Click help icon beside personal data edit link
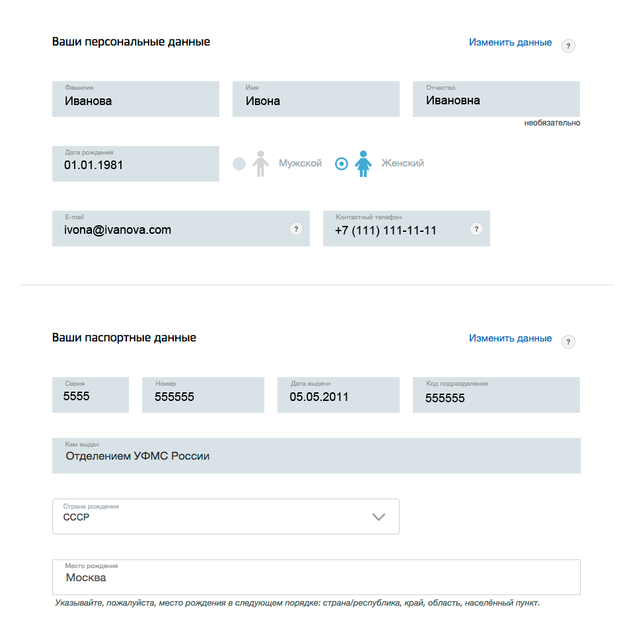625x640 pixels. 568,46
